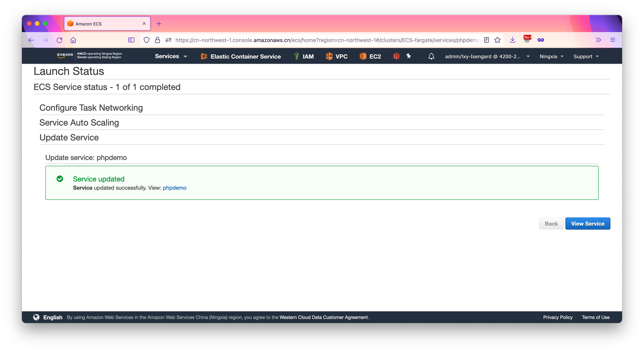
Task: Select the Amazon ECS browser tab
Action: click(107, 24)
